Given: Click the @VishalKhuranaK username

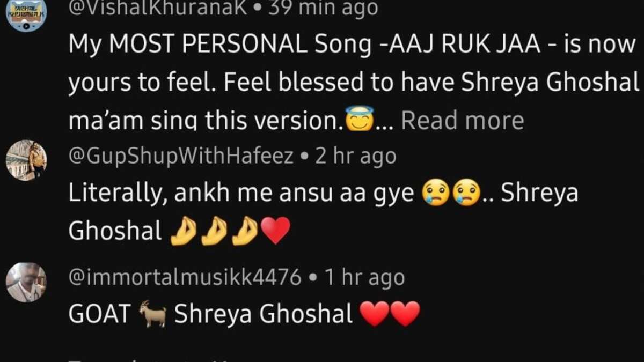Looking at the screenshot, I should click(158, 8).
